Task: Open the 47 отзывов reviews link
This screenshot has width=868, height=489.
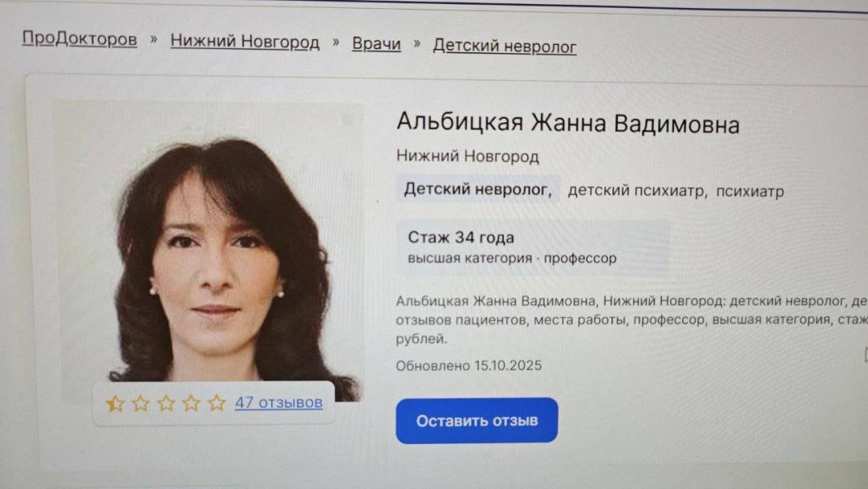Action: [279, 402]
